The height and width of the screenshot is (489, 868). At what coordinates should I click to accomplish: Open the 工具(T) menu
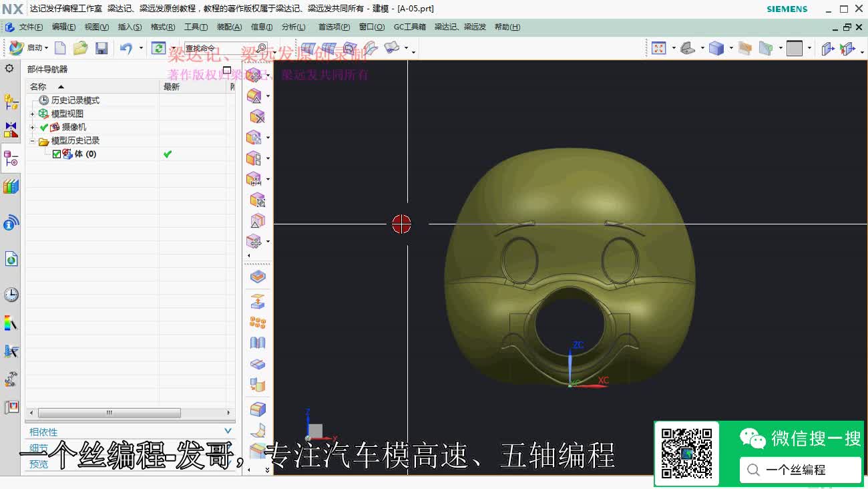tap(196, 27)
